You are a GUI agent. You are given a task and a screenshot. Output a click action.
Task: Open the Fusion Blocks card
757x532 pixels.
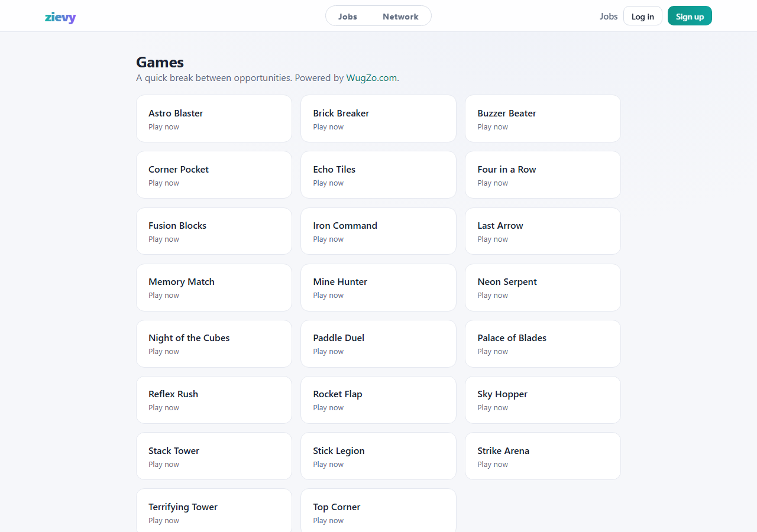coord(214,231)
